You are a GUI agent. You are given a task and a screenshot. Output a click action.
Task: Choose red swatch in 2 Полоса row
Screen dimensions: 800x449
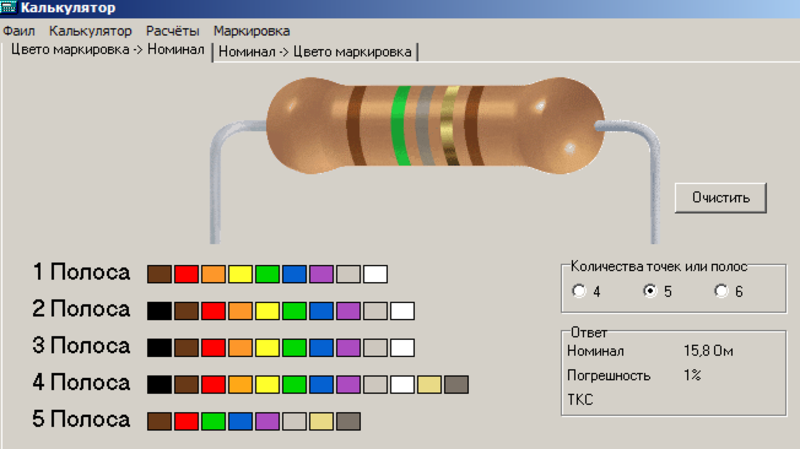(213, 311)
